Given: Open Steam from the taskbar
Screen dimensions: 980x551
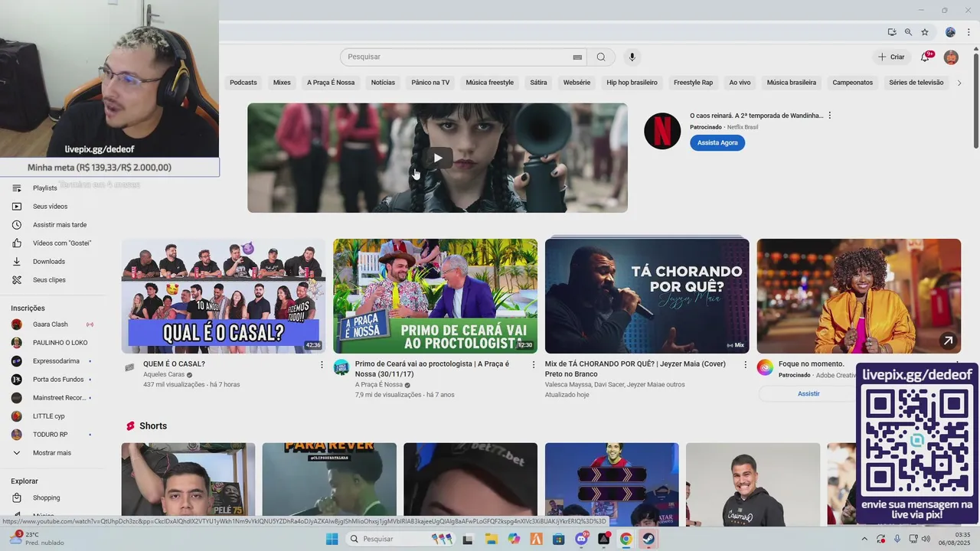Looking at the screenshot, I should point(648,539).
